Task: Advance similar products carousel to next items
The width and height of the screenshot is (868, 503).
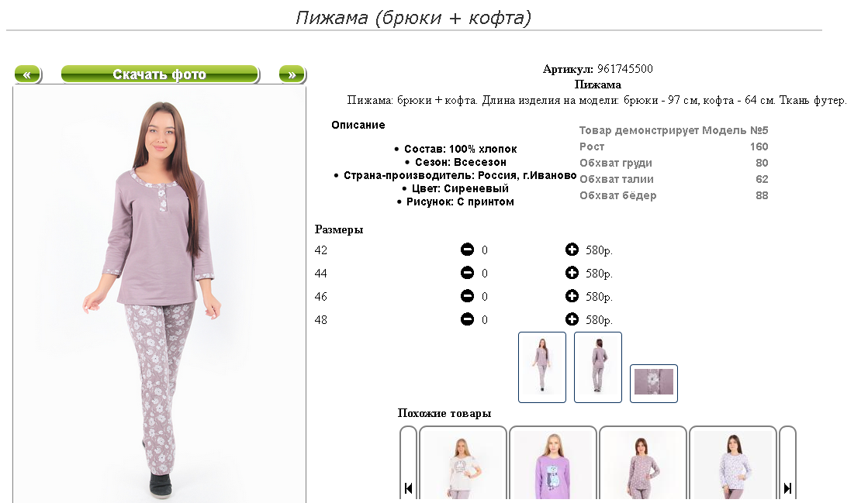Action: click(787, 463)
